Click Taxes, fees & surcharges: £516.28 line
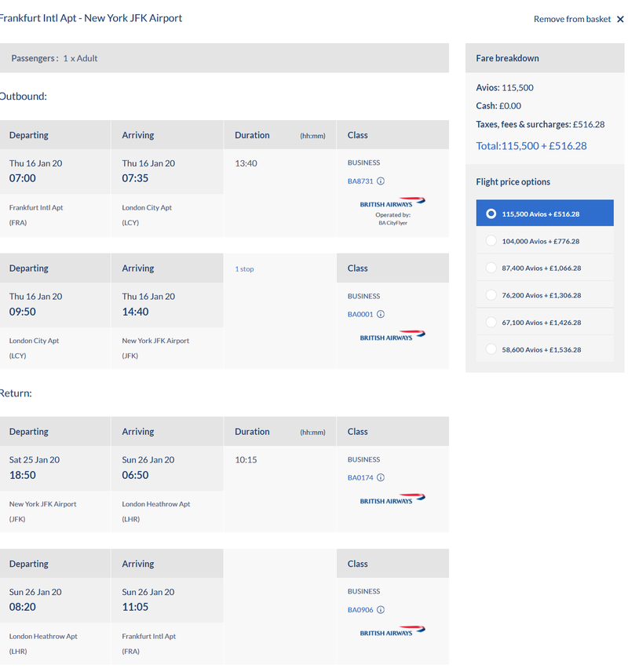The height and width of the screenshot is (672, 628). pyautogui.click(x=540, y=125)
